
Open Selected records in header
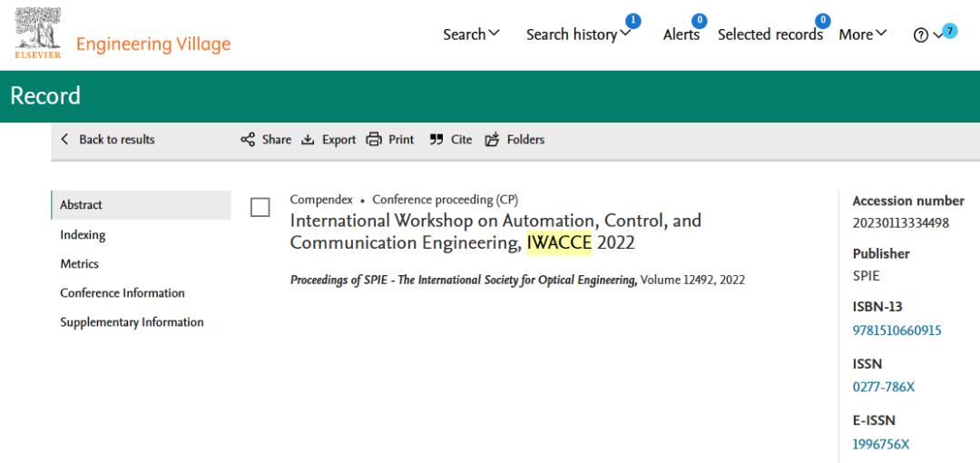(769, 34)
